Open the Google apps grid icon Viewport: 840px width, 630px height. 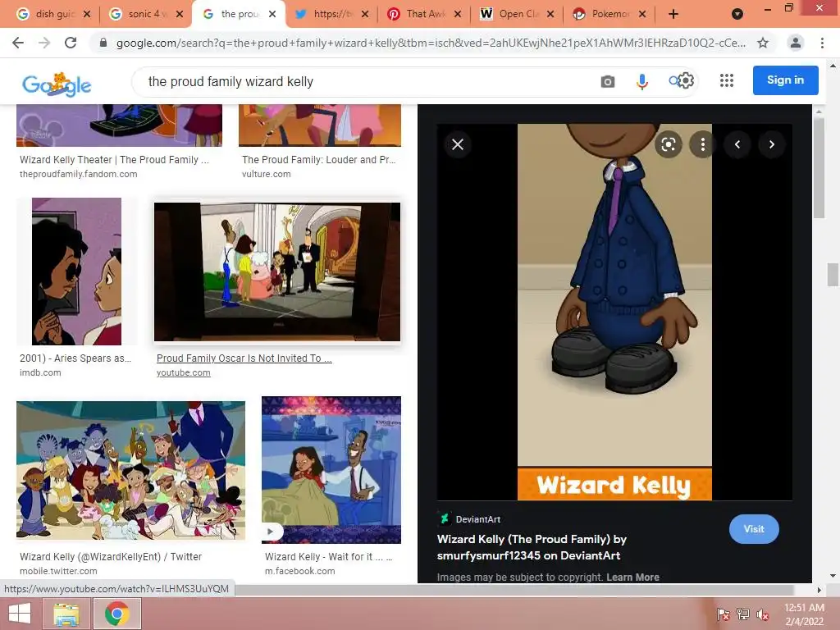click(x=727, y=80)
